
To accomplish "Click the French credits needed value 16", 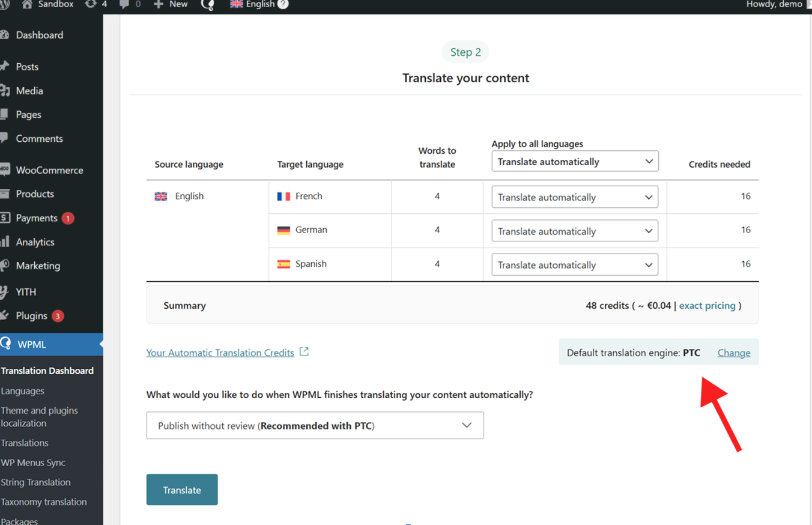I will coord(745,196).
